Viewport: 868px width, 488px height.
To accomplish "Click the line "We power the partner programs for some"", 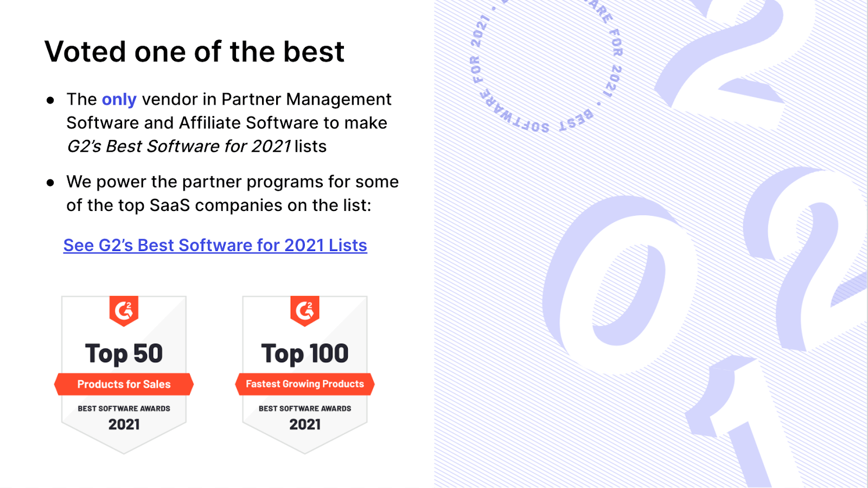I will [232, 182].
